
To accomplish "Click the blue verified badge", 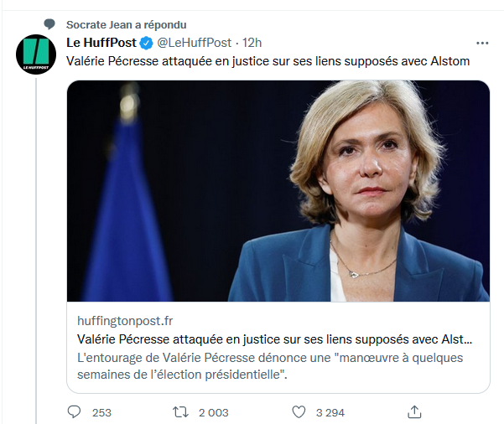I will [146, 43].
